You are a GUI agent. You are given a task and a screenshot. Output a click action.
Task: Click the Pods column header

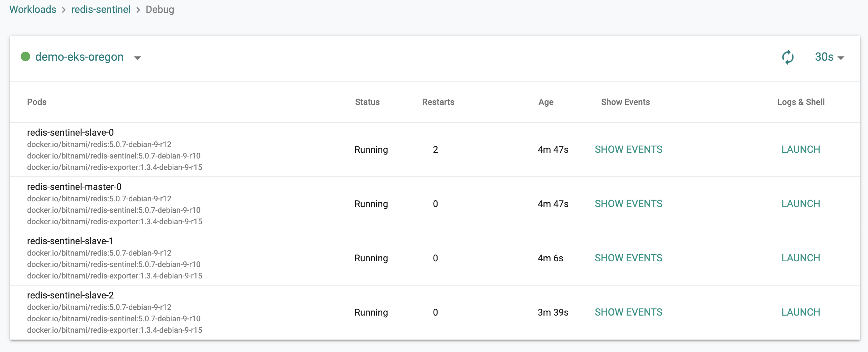coord(37,102)
